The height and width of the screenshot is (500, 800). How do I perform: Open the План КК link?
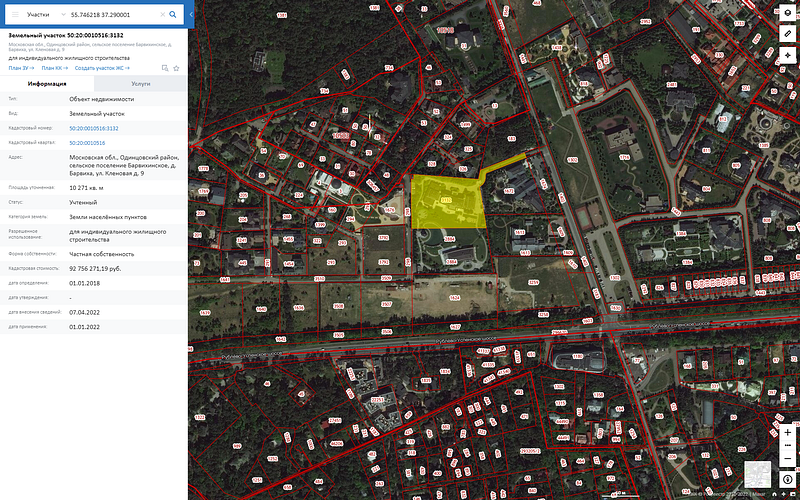(x=54, y=68)
